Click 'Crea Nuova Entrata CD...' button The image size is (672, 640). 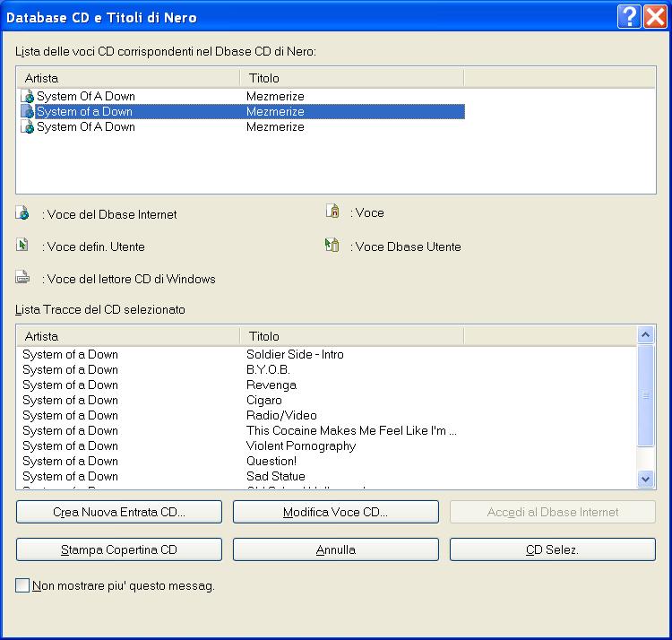119,512
